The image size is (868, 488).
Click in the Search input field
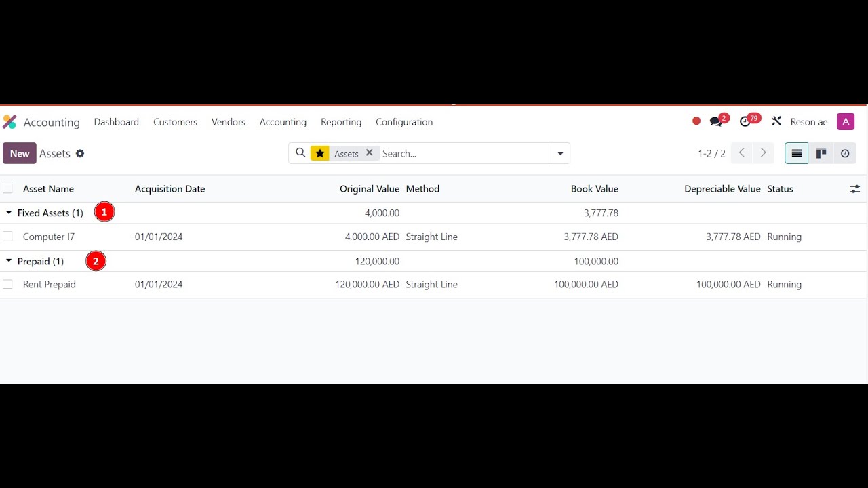pos(465,153)
